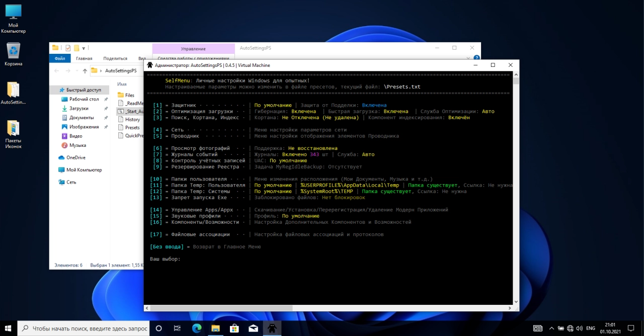The width and height of the screenshot is (644, 336).
Task: Go back with Explorer back arrow
Action: point(57,71)
